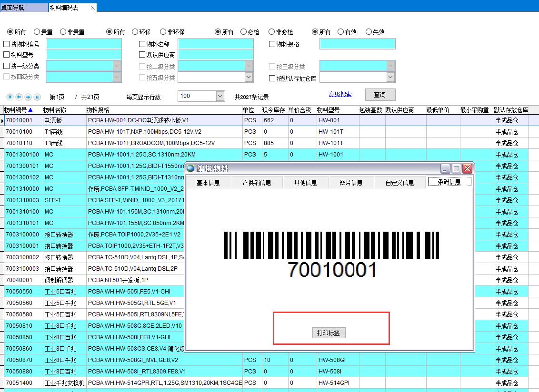Screen dimensions: 539x392
Task: Go to the next page arrow
Action: [x=28, y=97]
